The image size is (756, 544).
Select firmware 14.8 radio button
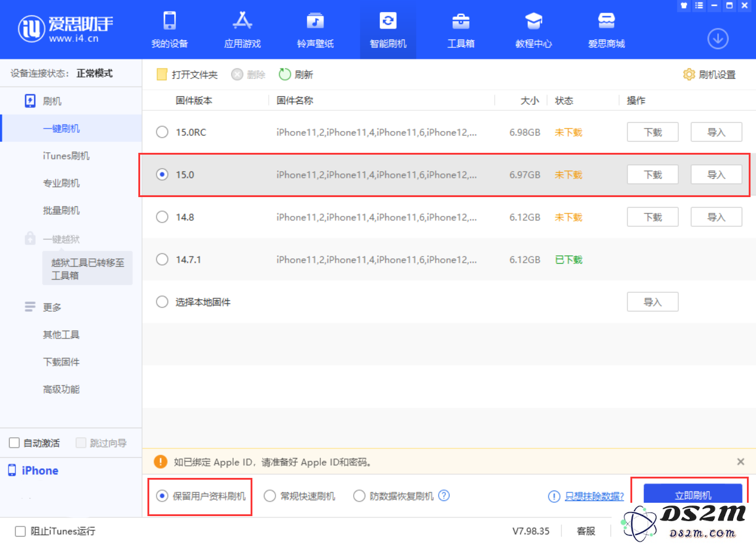point(162,217)
